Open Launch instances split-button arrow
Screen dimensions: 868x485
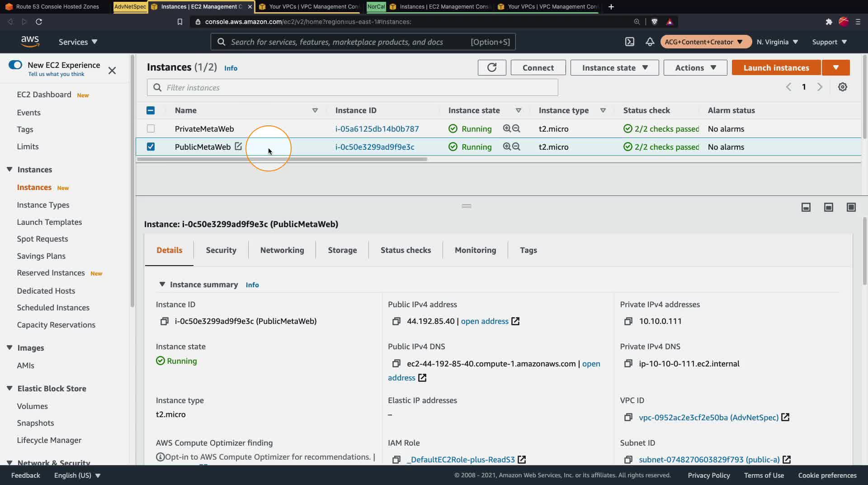(836, 67)
